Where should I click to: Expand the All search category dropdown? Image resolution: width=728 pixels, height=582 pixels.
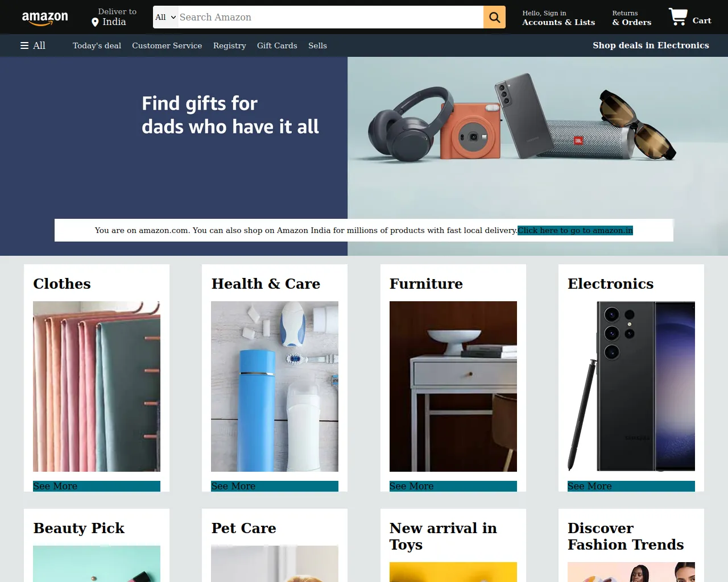[166, 17]
